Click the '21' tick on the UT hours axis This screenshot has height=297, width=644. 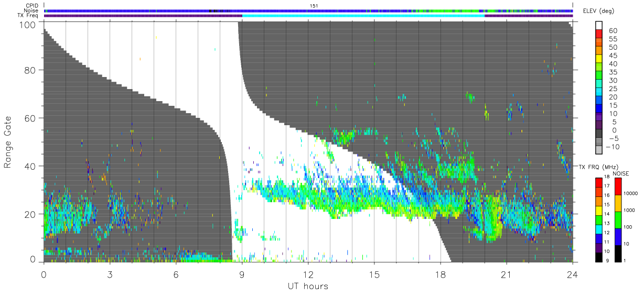click(507, 274)
